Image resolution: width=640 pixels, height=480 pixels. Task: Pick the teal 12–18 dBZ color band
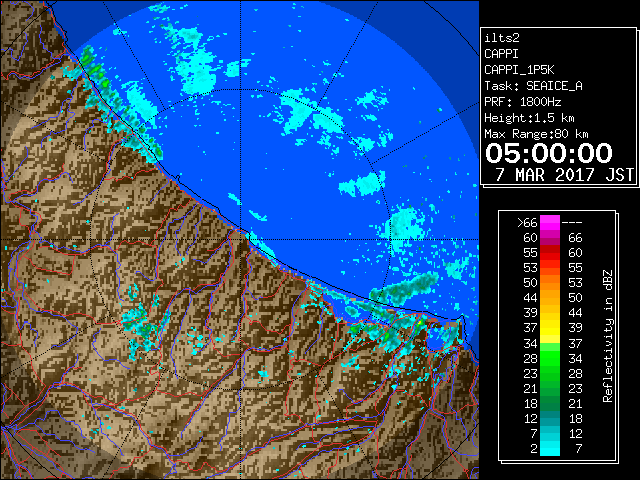(550, 418)
